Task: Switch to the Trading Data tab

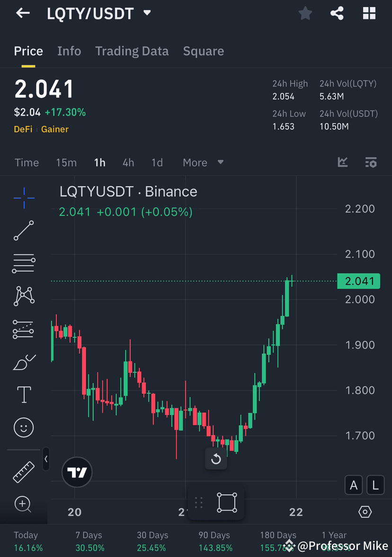Action: (132, 51)
